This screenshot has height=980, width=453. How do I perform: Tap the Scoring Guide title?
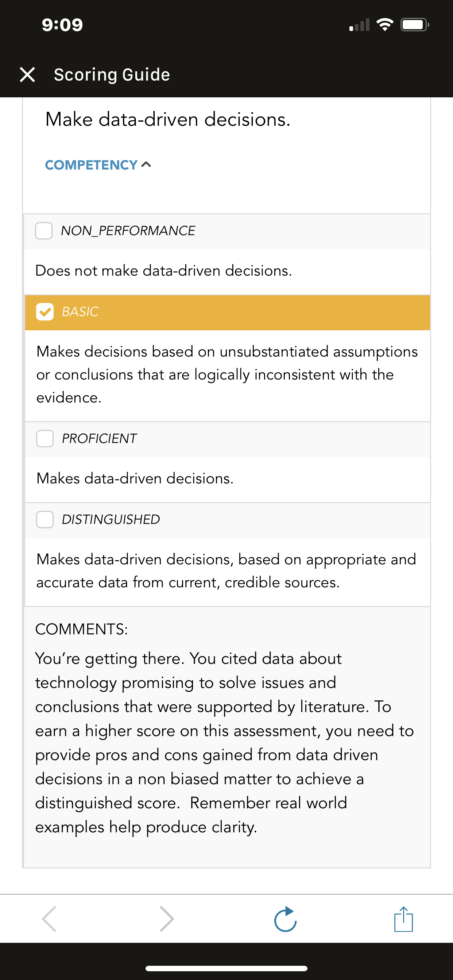tap(112, 75)
